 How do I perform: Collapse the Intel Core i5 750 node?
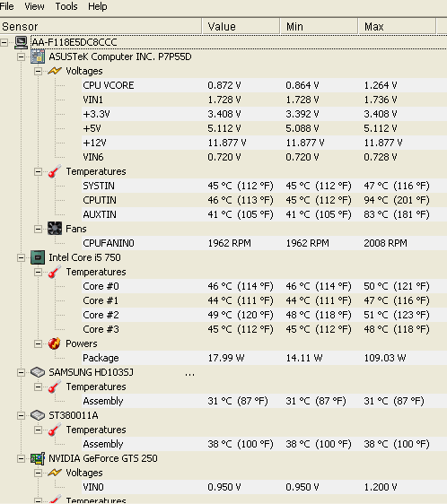click(21, 257)
